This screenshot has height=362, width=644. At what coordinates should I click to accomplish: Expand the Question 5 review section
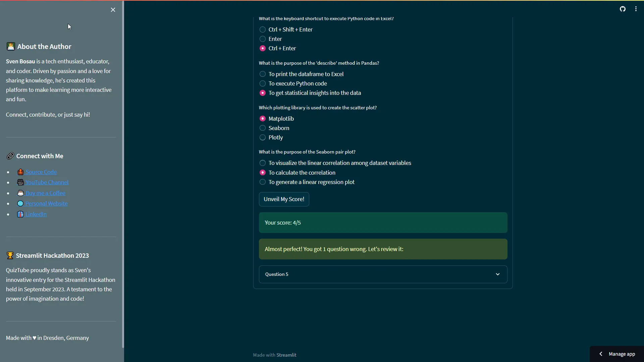(382, 274)
